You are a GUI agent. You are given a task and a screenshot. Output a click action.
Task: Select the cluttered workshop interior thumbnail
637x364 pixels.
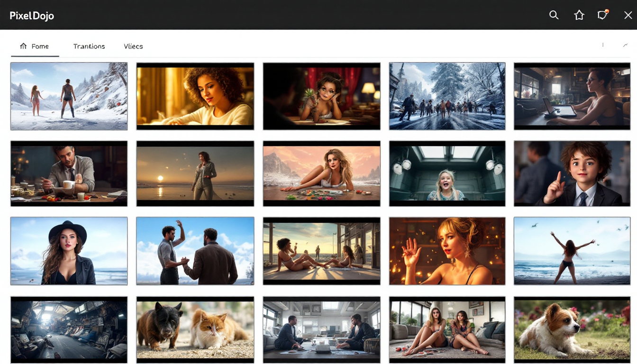(x=69, y=330)
